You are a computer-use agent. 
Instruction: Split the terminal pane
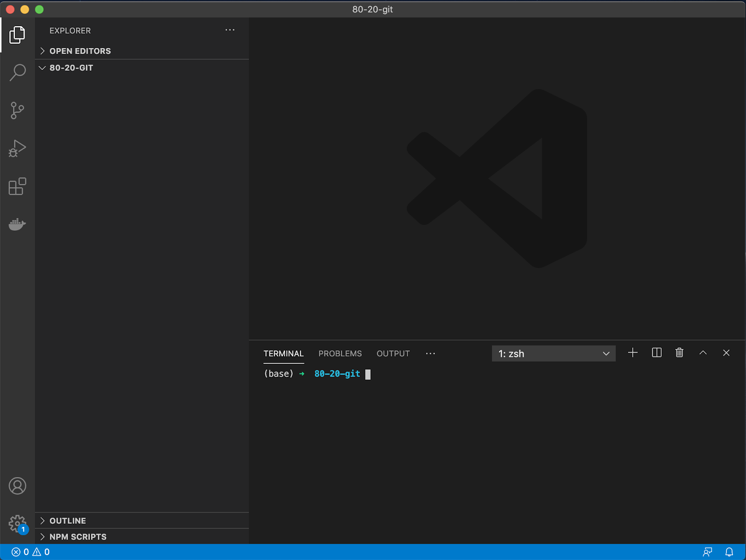point(656,353)
